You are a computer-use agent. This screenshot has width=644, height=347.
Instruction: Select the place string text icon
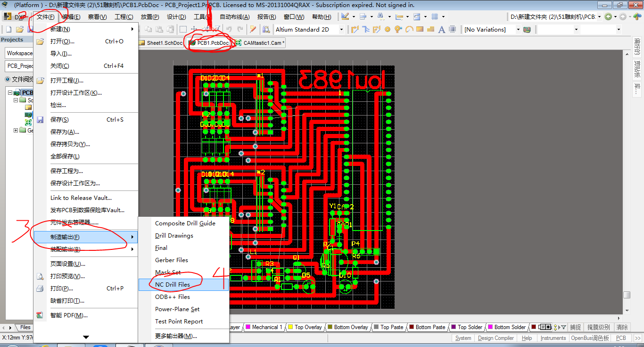442,30
